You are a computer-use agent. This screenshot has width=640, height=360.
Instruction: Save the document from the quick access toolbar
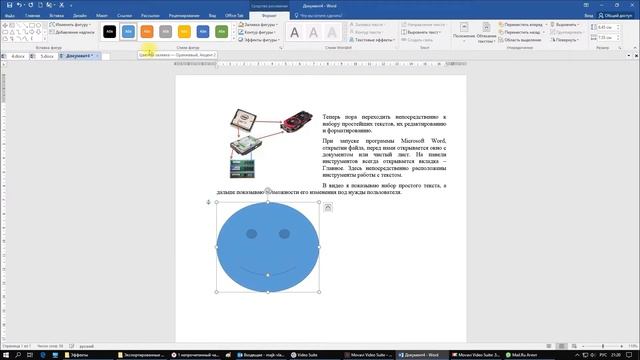[9, 5]
